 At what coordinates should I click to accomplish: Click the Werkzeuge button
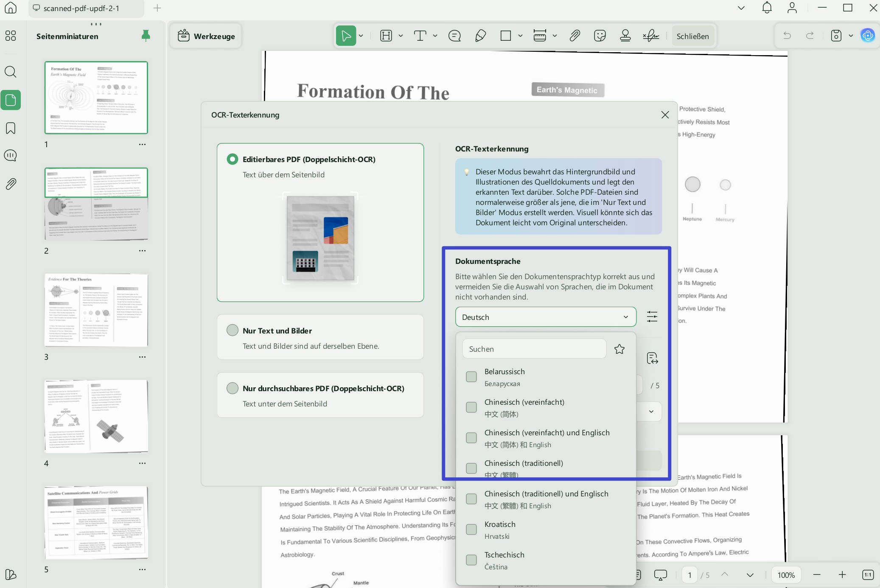click(206, 36)
